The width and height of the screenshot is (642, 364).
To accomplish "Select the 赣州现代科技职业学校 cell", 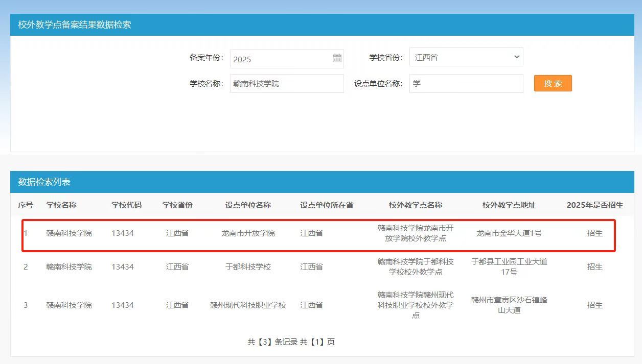I will [248, 305].
